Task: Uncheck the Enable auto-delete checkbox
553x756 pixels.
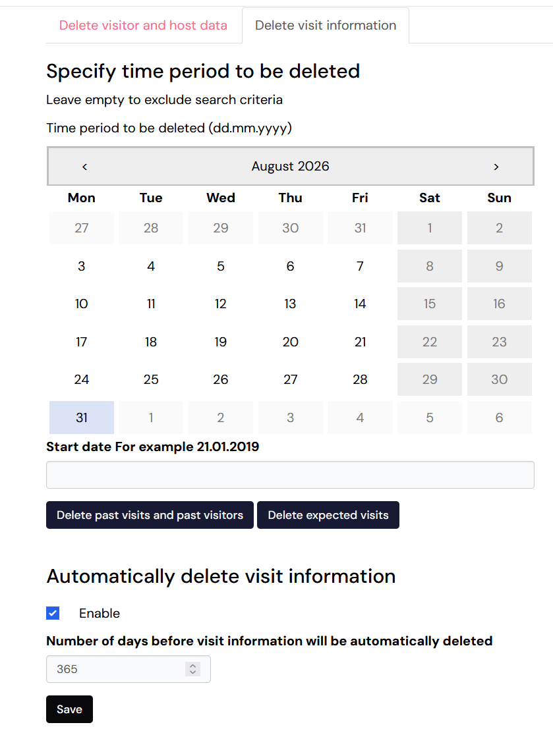Action: point(53,613)
